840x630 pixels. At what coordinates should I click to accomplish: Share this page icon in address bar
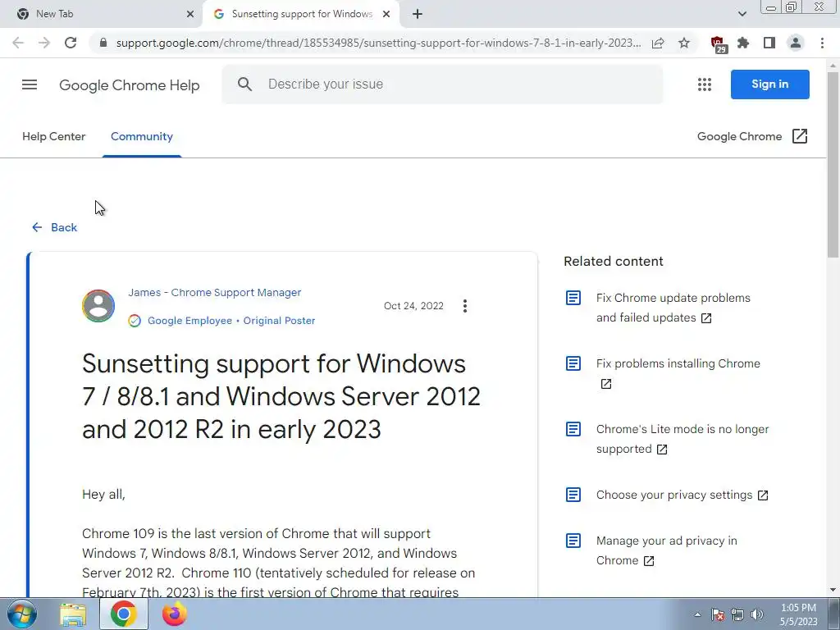[658, 43]
